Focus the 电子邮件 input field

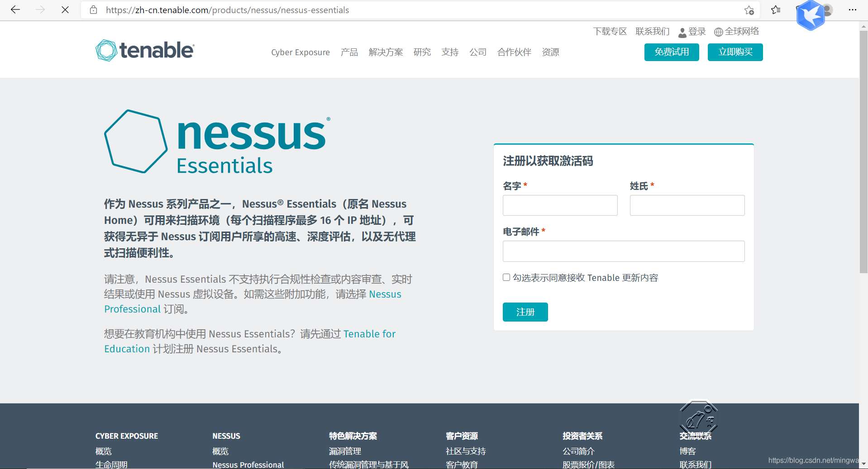click(624, 251)
